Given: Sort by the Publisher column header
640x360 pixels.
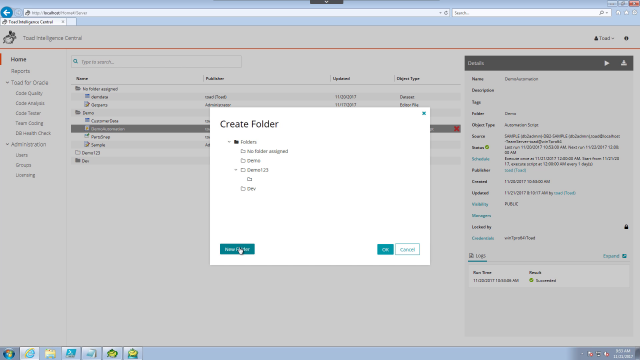Looking at the screenshot, I should click(215, 78).
